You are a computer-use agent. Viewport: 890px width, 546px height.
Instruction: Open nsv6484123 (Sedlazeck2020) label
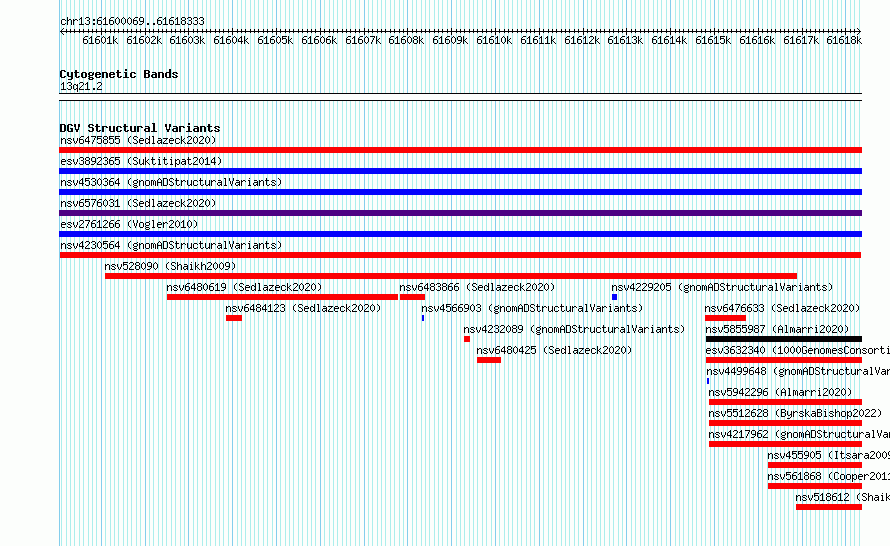point(303,308)
